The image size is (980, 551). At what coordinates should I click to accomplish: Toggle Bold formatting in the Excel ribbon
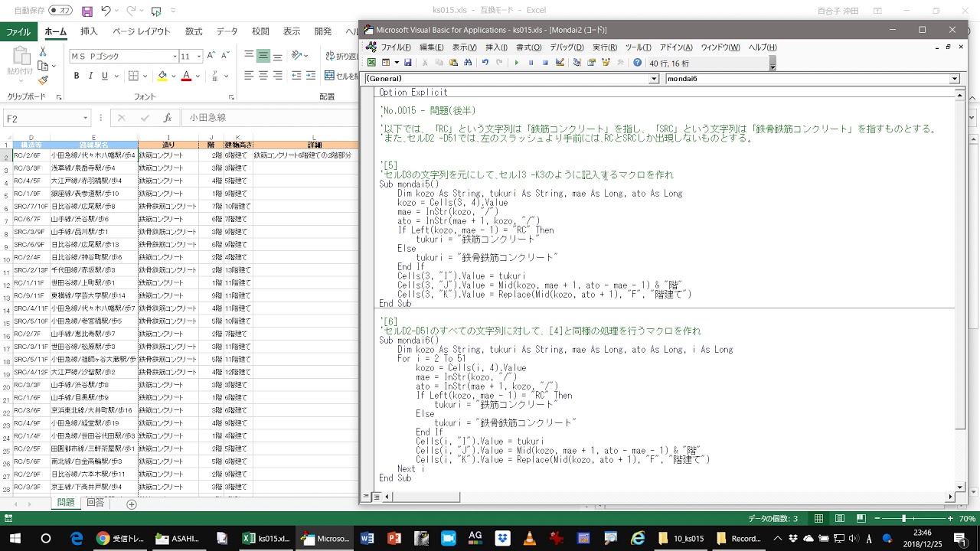[x=77, y=76]
